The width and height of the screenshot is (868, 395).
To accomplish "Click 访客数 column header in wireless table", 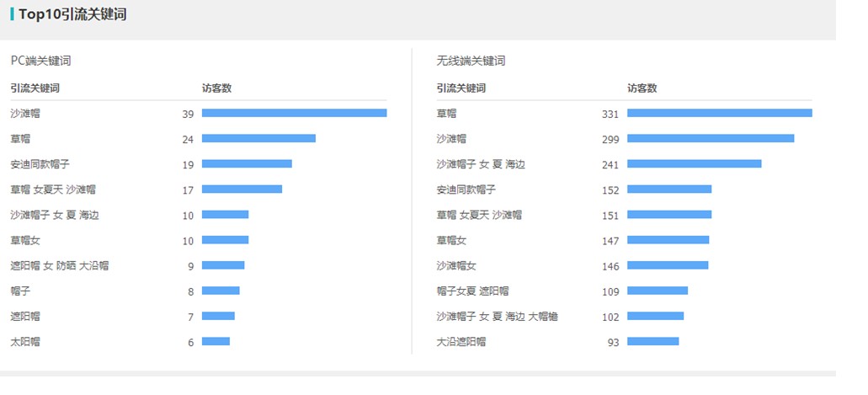I will pos(642,88).
